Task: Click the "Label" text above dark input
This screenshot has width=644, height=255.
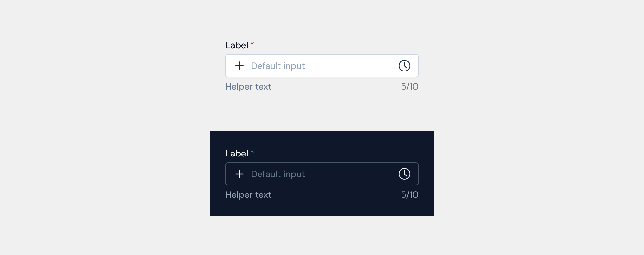Action: (x=237, y=154)
